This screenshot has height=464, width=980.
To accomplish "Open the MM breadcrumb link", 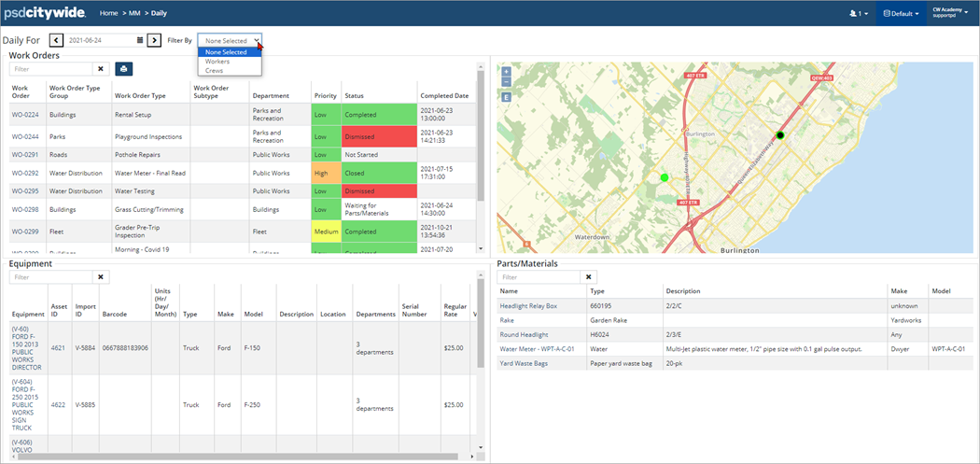I will pyautogui.click(x=134, y=14).
